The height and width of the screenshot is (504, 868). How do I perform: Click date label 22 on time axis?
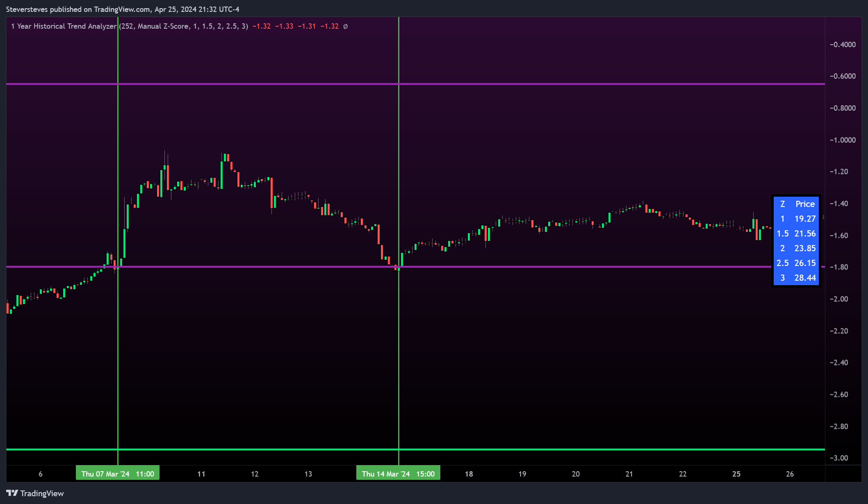(683, 474)
